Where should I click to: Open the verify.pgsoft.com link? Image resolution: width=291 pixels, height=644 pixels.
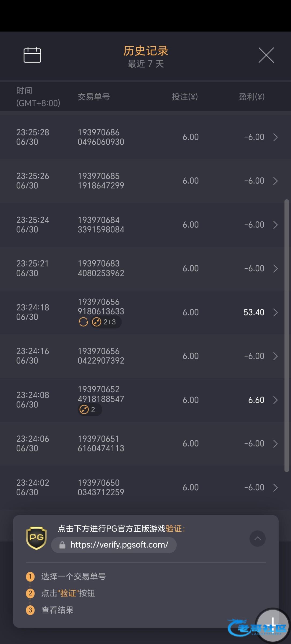pyautogui.click(x=119, y=545)
